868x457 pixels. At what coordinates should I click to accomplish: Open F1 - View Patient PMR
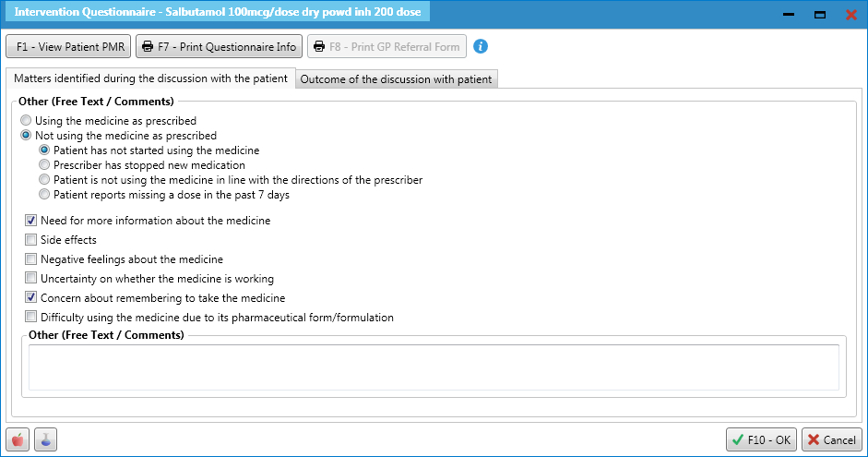tap(68, 46)
